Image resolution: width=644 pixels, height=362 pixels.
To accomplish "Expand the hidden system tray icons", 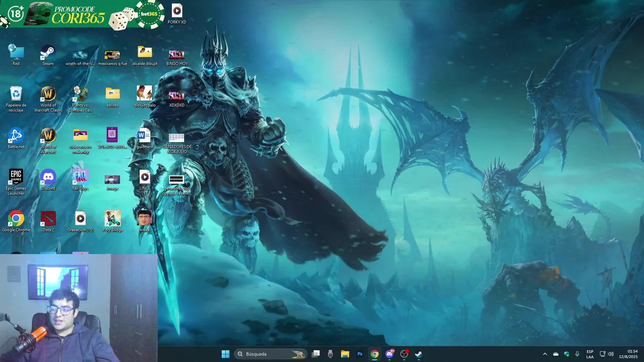I will coord(545,354).
